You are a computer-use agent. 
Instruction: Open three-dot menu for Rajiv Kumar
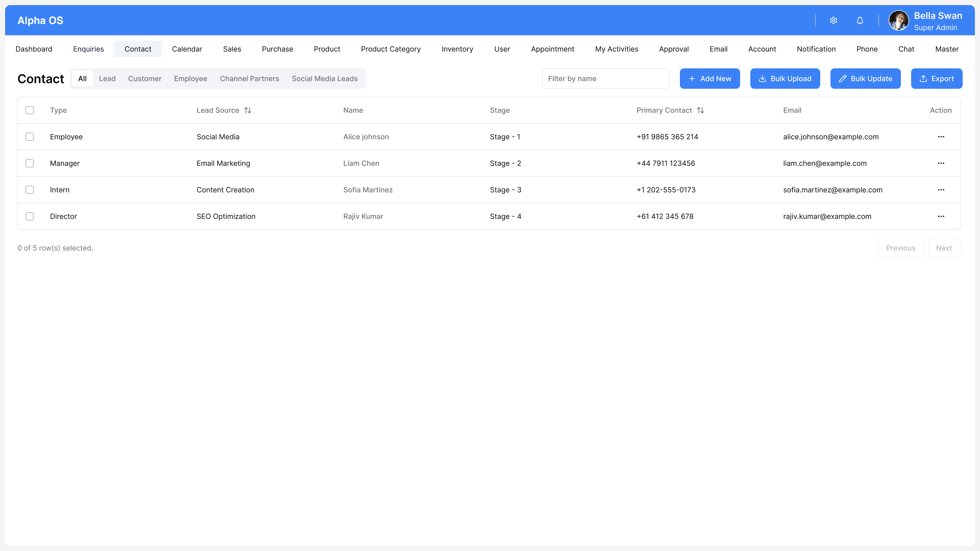tap(941, 216)
